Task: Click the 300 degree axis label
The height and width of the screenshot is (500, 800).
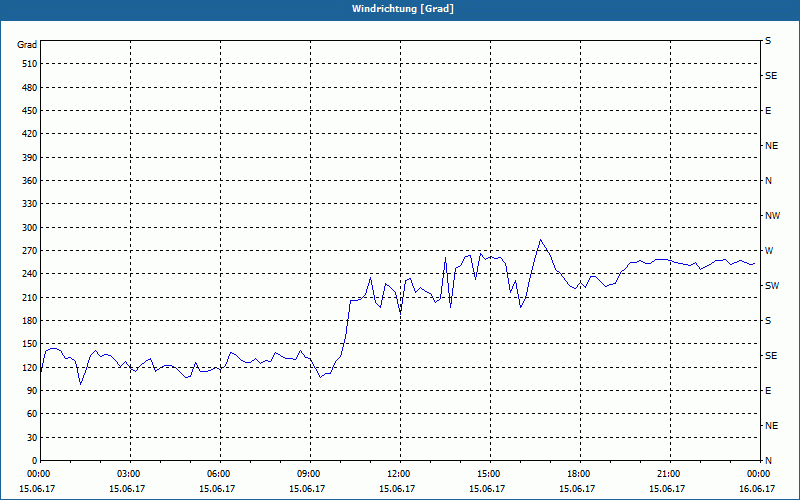Action: [30, 228]
